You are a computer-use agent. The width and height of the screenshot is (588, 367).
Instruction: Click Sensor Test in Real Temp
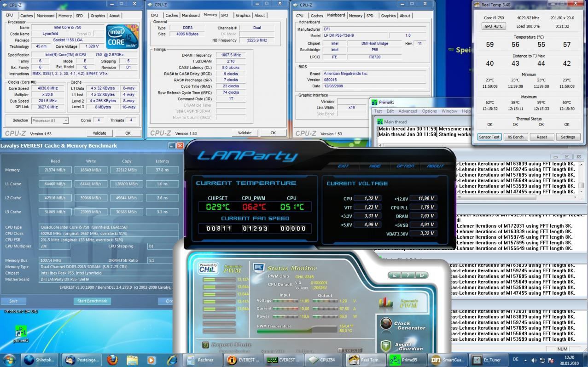tap(489, 137)
